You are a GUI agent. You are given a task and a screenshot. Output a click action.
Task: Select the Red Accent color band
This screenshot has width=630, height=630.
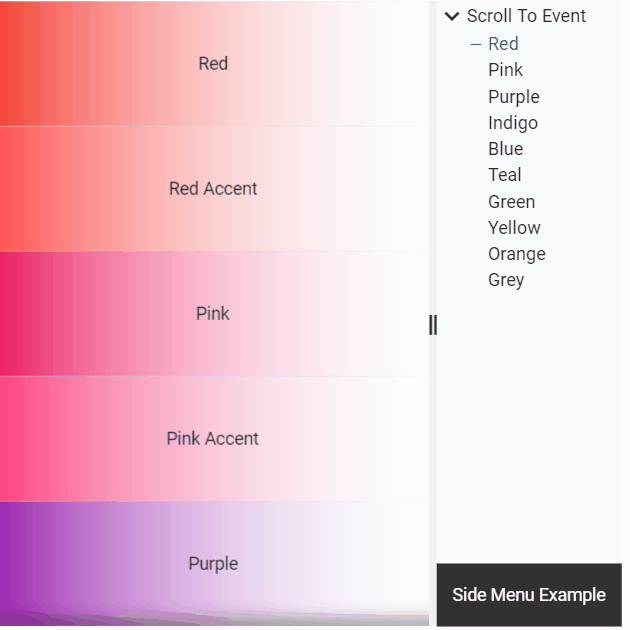(213, 189)
